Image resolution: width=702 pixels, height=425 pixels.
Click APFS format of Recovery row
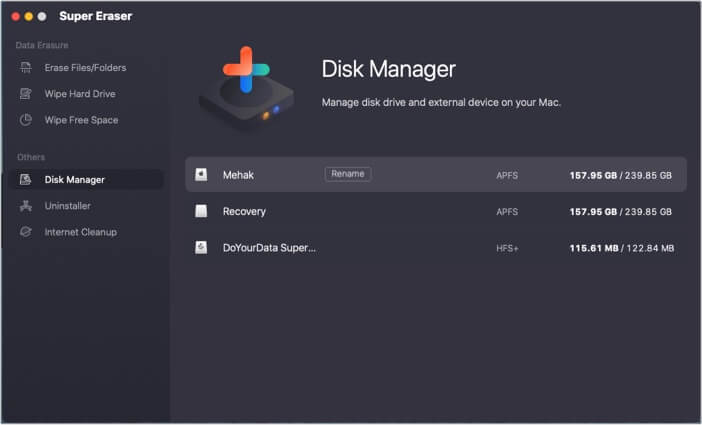click(x=507, y=212)
